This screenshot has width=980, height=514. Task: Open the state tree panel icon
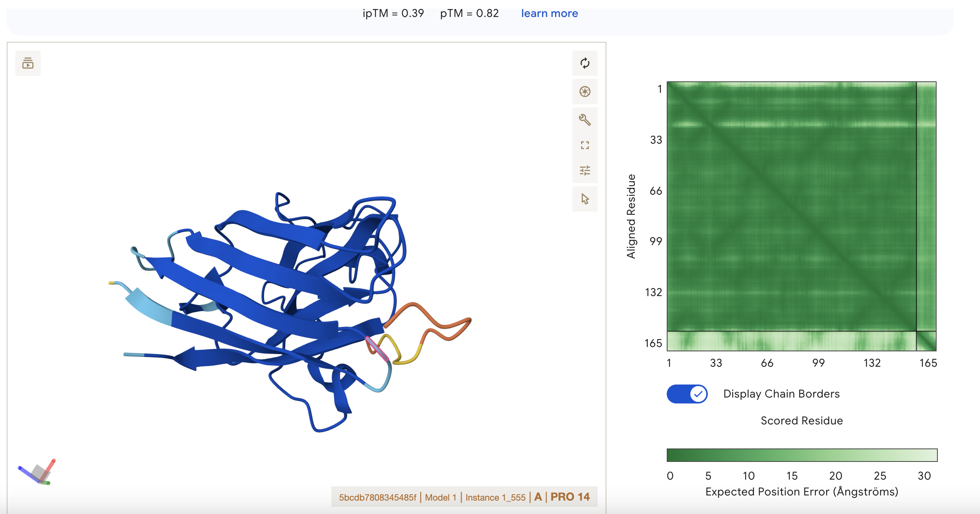click(x=28, y=63)
